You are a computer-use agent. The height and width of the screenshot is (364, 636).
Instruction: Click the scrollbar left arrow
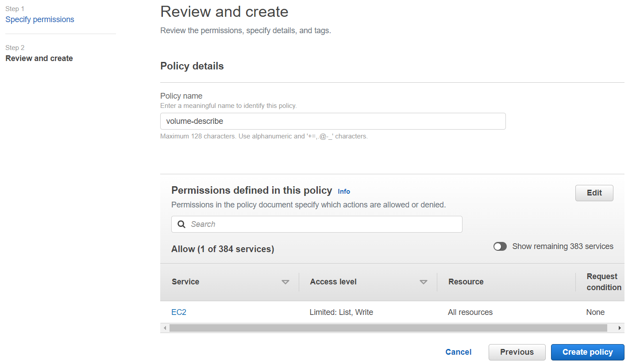click(165, 328)
